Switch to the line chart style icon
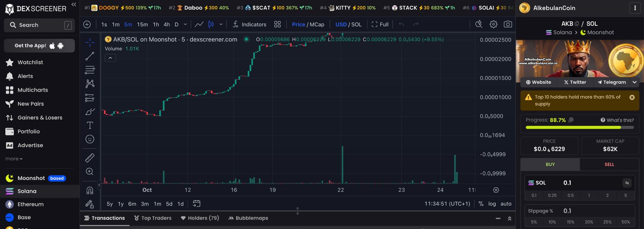 (199, 25)
